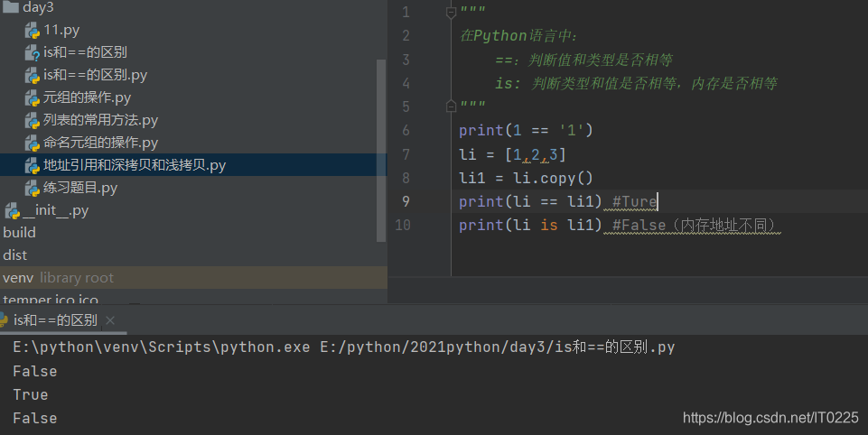
Task: Click the Python icon on the run tab
Action: [x=4, y=319]
